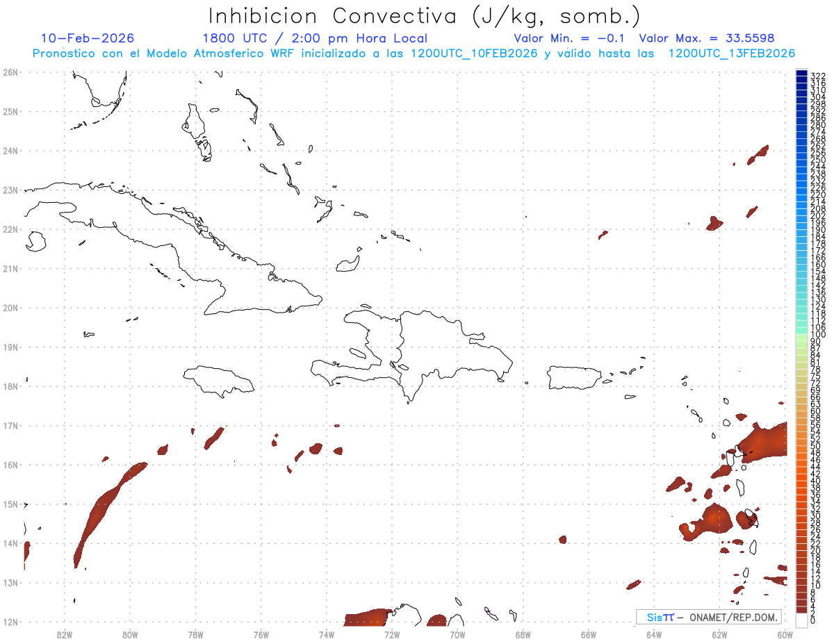Click the "76W" longitude label
This screenshot has height=644, width=834.
click(x=261, y=634)
